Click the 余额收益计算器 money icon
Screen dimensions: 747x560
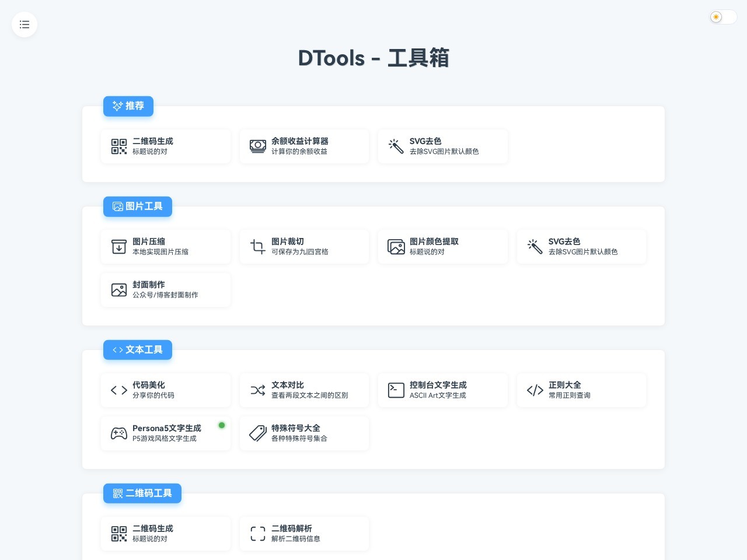(x=258, y=146)
